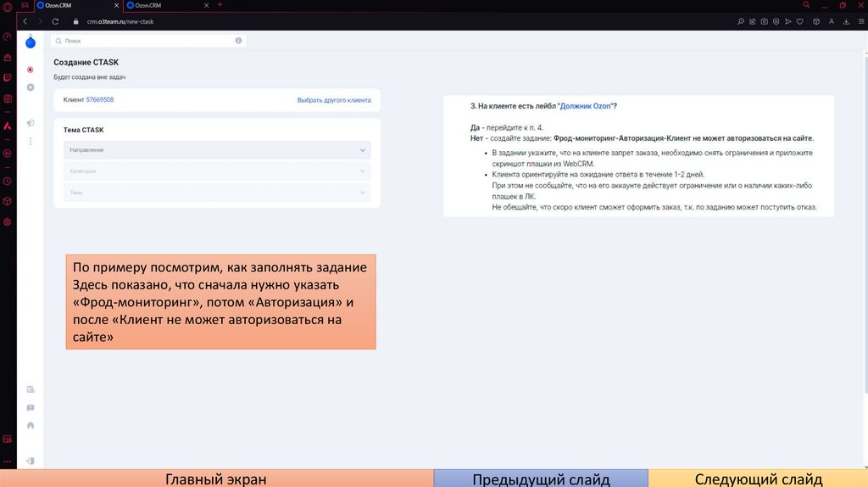Click the blue Ozon CRM logo ball
The width and height of the screenshot is (868, 487).
pos(31,42)
